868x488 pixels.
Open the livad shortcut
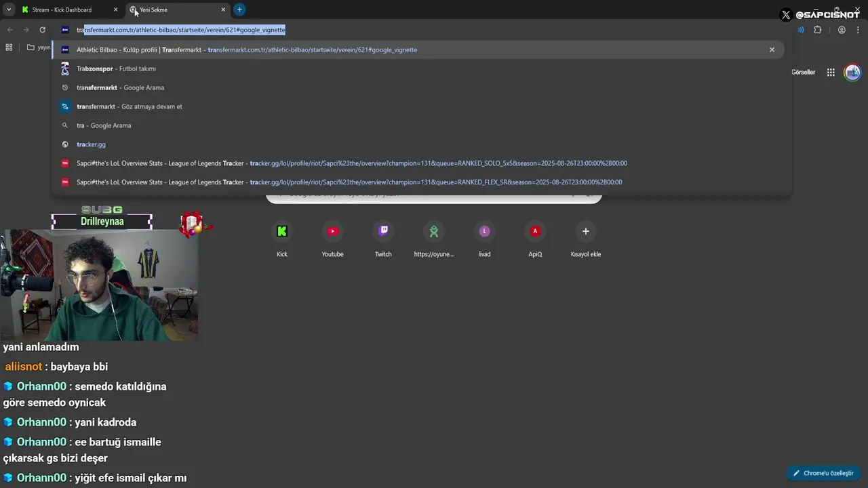484,240
